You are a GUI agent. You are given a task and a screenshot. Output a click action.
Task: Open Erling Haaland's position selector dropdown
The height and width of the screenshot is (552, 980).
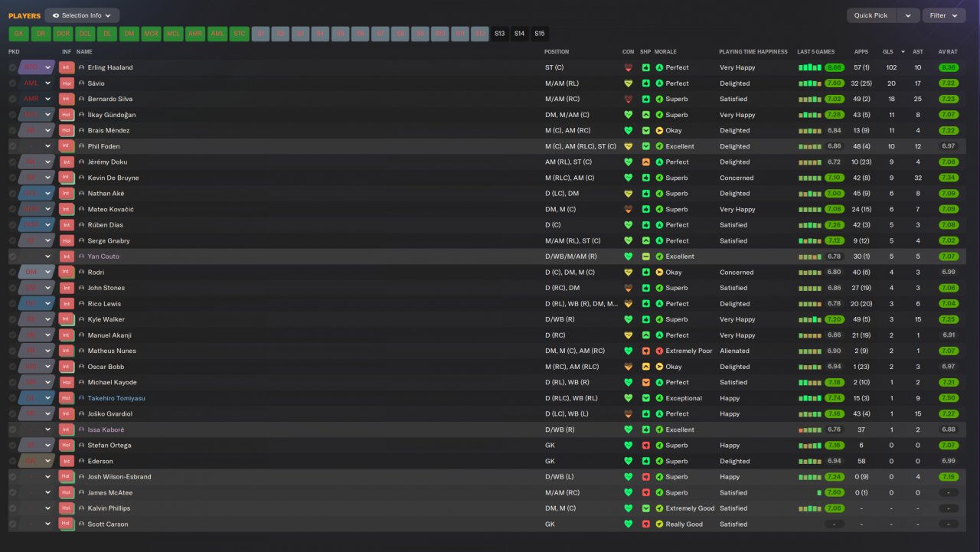pos(47,67)
